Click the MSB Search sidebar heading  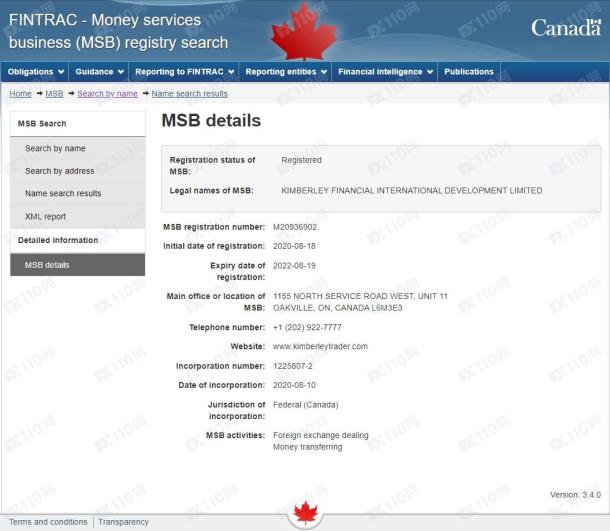pos(42,124)
